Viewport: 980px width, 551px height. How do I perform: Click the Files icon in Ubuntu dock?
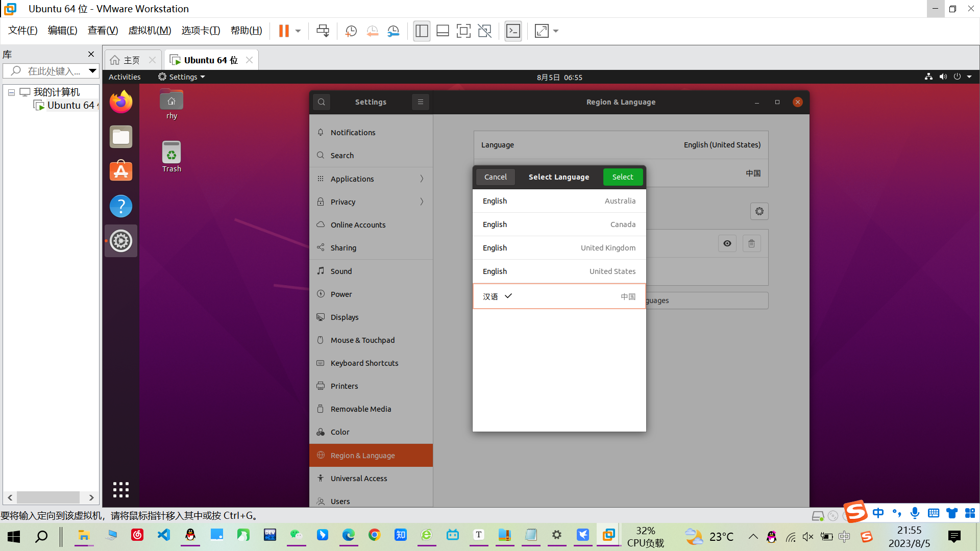[121, 137]
